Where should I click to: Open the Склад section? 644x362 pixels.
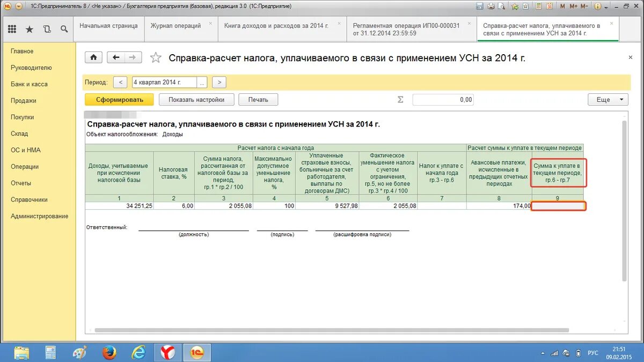pyautogui.click(x=19, y=134)
